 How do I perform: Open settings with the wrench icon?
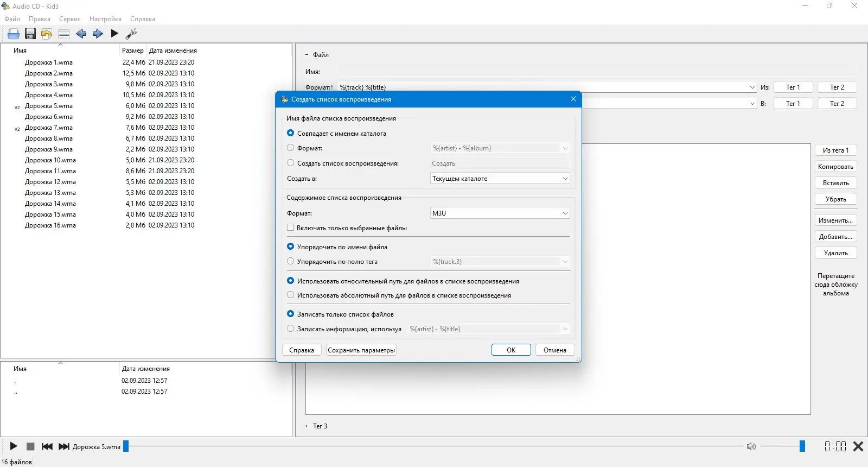131,34
